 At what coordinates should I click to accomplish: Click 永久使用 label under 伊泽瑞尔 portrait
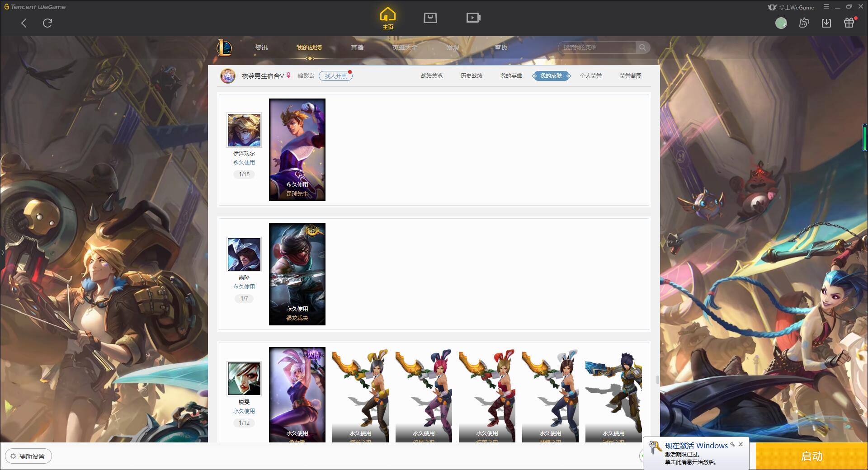pyautogui.click(x=244, y=162)
